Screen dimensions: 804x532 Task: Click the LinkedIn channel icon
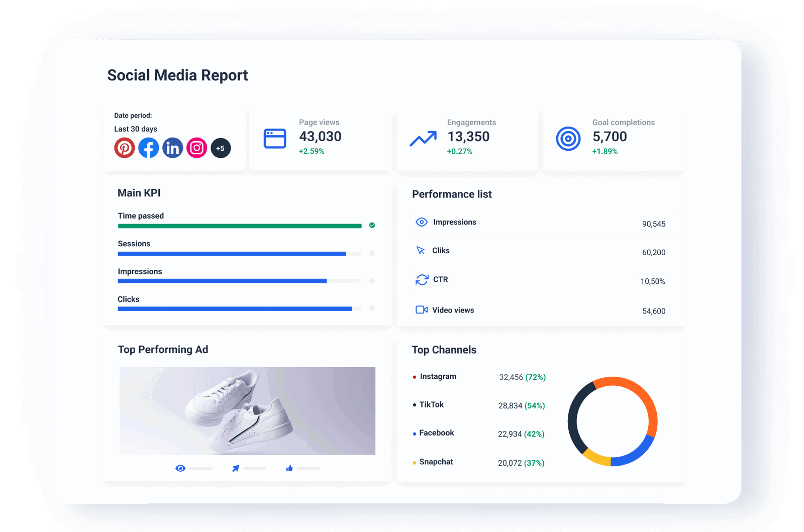click(172, 148)
